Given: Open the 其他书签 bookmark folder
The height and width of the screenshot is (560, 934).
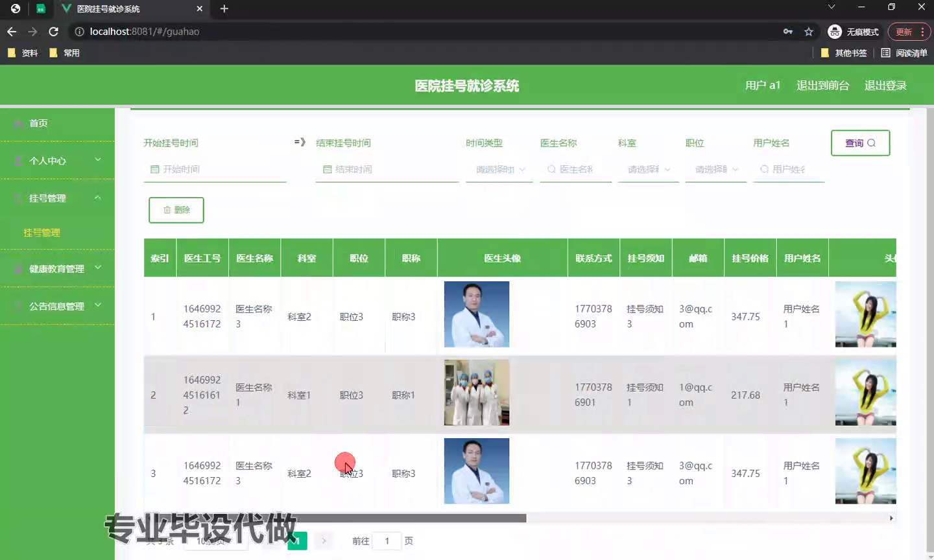Looking at the screenshot, I should tap(844, 53).
